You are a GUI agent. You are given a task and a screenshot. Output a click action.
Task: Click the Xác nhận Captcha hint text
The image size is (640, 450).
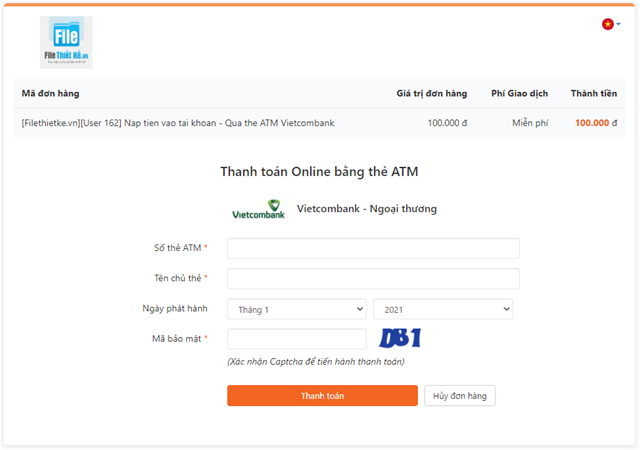click(x=316, y=362)
